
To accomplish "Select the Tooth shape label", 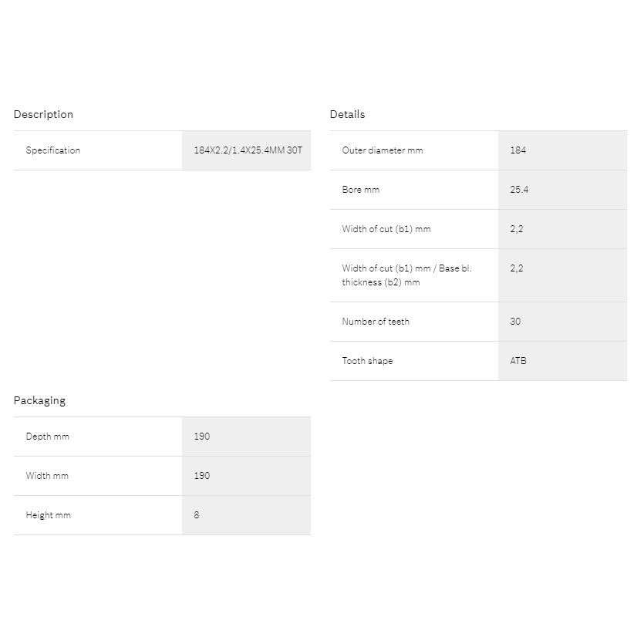I will point(367,361).
